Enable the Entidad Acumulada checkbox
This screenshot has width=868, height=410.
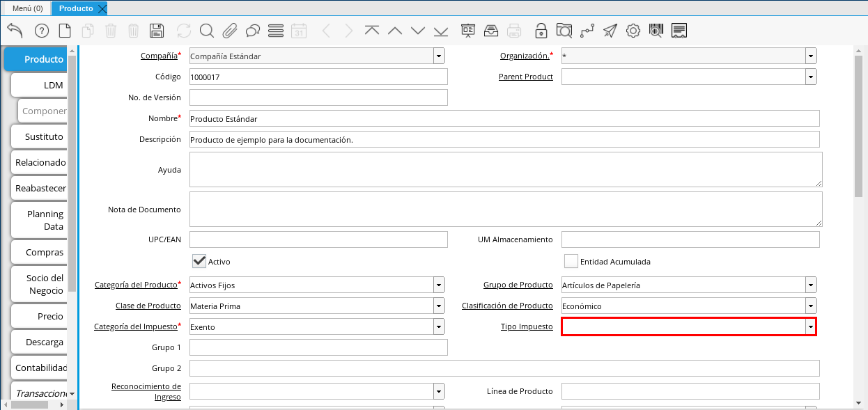(571, 261)
